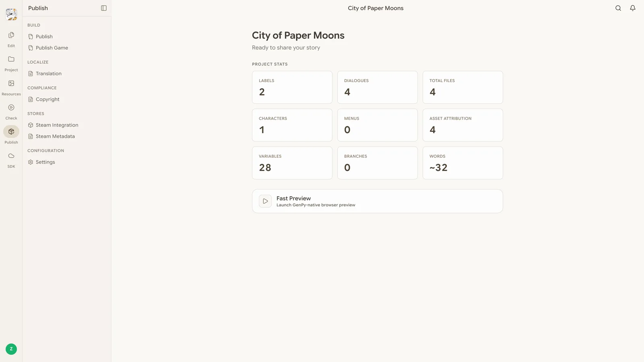Click the Words stat card
Image resolution: width=644 pixels, height=362 pixels.
click(463, 163)
